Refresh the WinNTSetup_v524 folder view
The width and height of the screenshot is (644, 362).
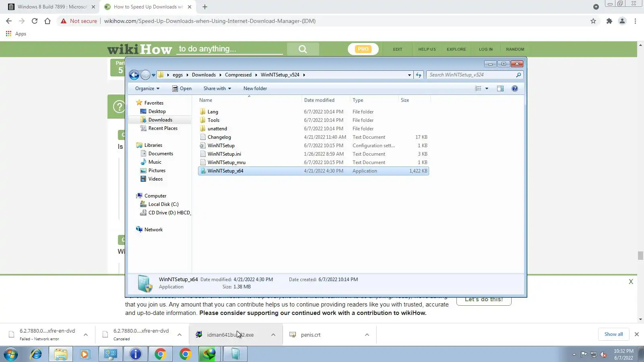tap(419, 75)
